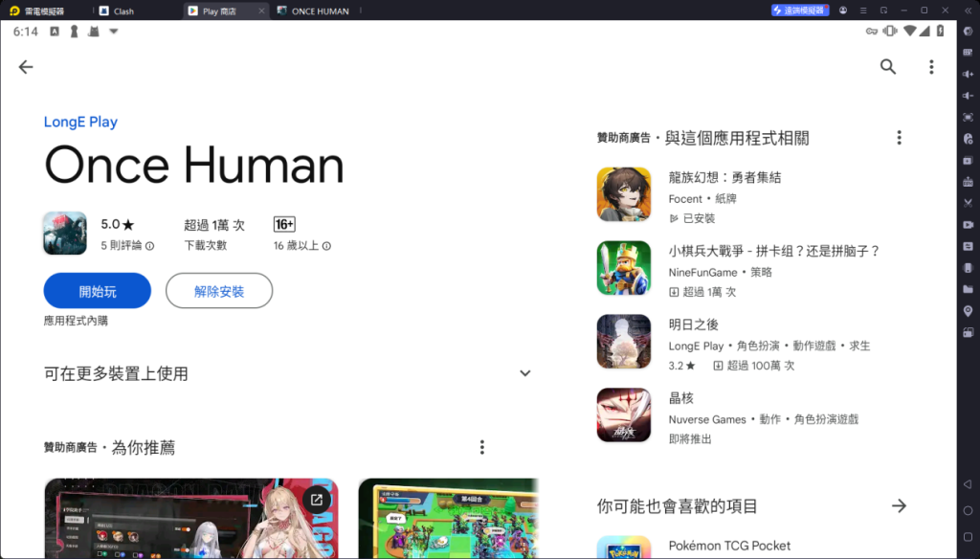Open the LongE Play developer link

[x=81, y=123]
